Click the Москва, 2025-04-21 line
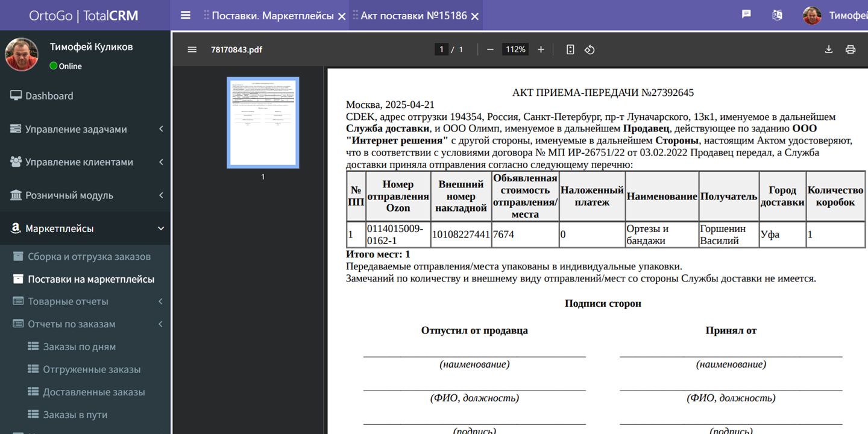This screenshot has width=868, height=434. coord(390,105)
